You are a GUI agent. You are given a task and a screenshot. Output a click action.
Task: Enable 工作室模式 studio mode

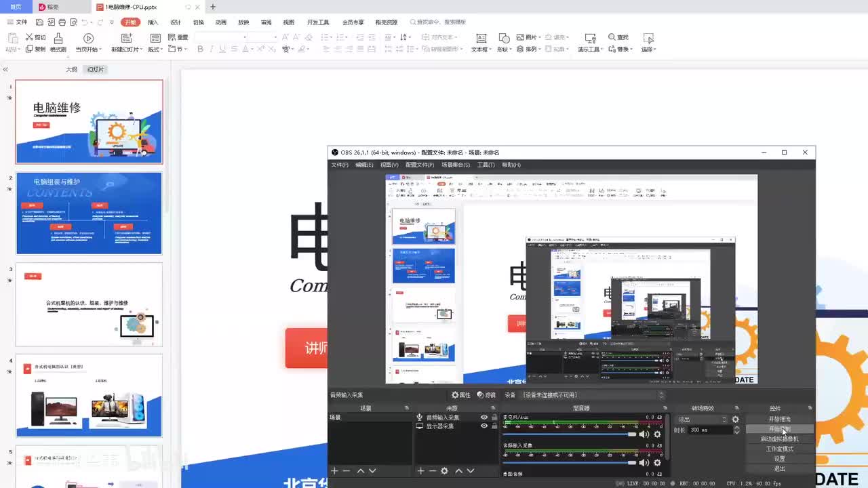[x=779, y=449]
